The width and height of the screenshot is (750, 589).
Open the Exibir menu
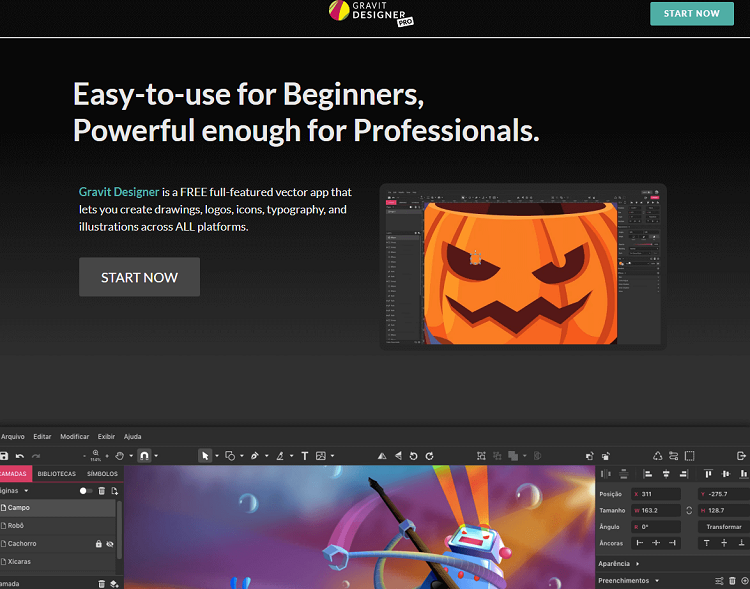coord(106,436)
